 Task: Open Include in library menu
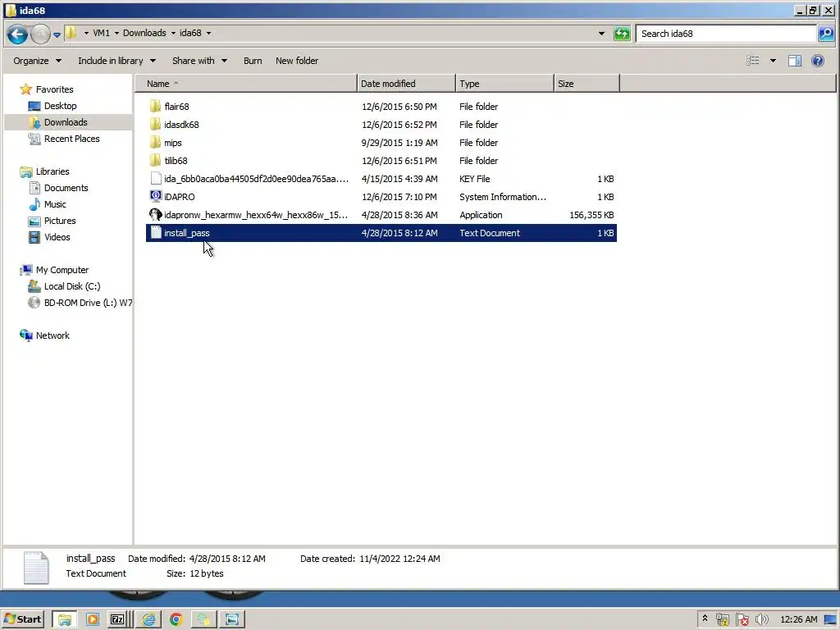pos(116,61)
